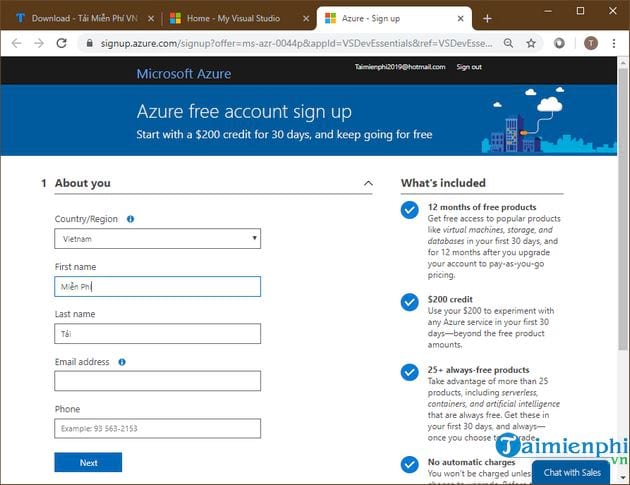Image resolution: width=630 pixels, height=485 pixels.
Task: Click the scrollbar down arrow
Action: click(623, 477)
